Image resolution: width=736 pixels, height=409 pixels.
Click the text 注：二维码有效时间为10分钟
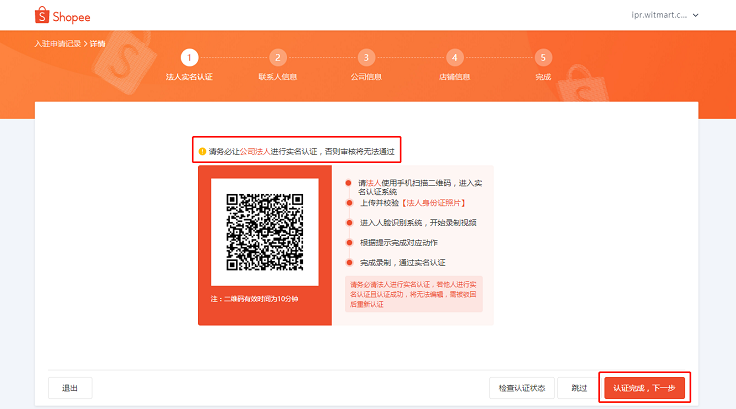pos(254,299)
